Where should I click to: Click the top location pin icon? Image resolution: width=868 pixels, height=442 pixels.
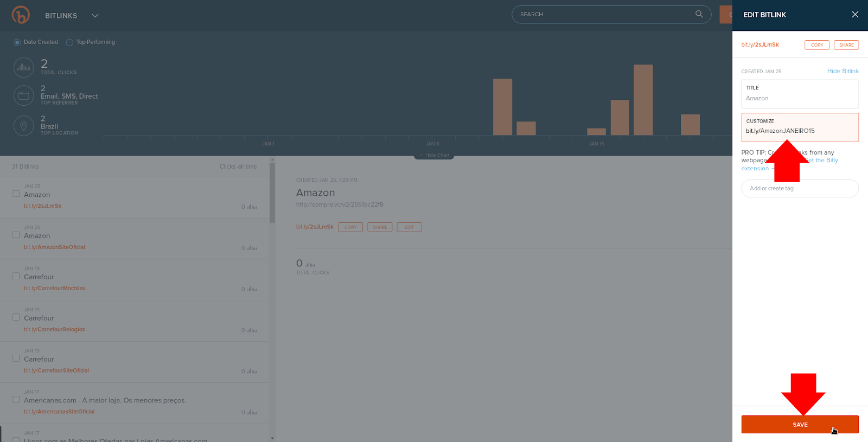coord(23,126)
